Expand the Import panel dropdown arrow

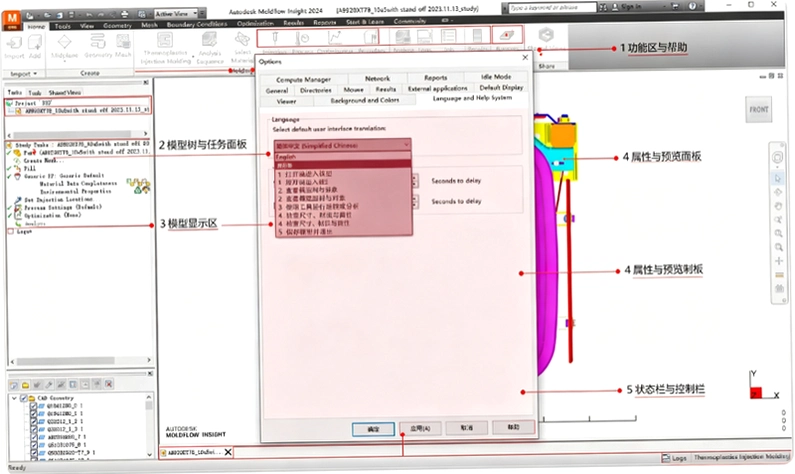pos(35,74)
